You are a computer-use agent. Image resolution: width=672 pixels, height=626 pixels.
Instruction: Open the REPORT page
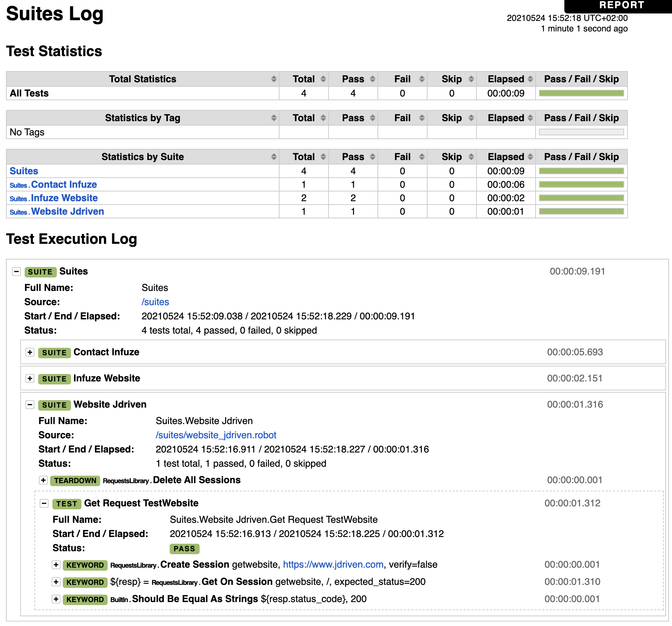[621, 5]
